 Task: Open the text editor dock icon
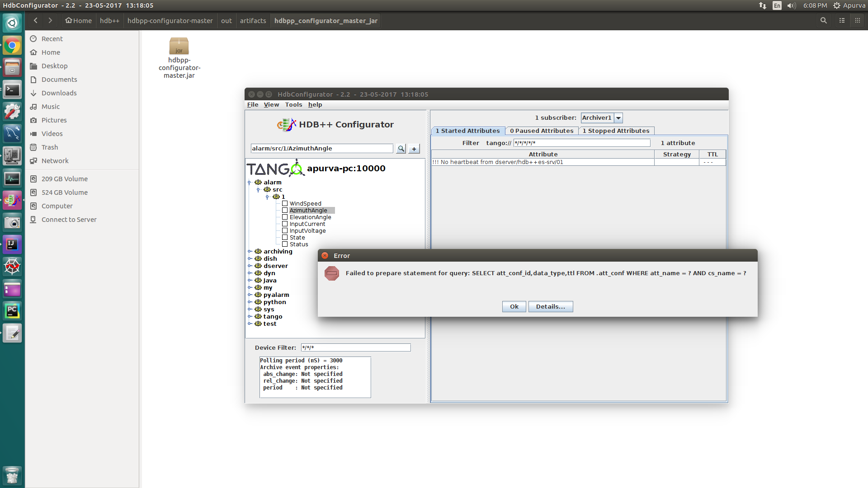pos(12,333)
